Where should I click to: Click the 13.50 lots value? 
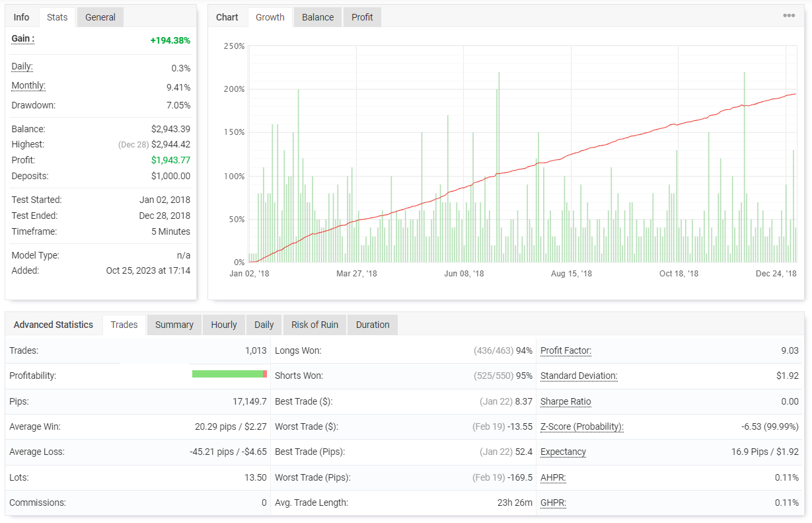pyautogui.click(x=256, y=477)
